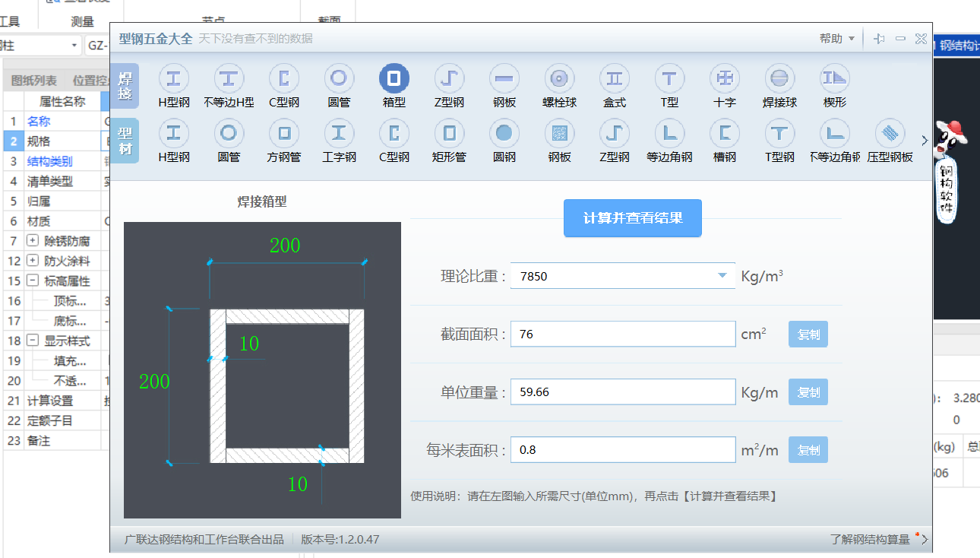980x558 pixels.
Task: Select the 十字 section icon
Action: (x=725, y=78)
